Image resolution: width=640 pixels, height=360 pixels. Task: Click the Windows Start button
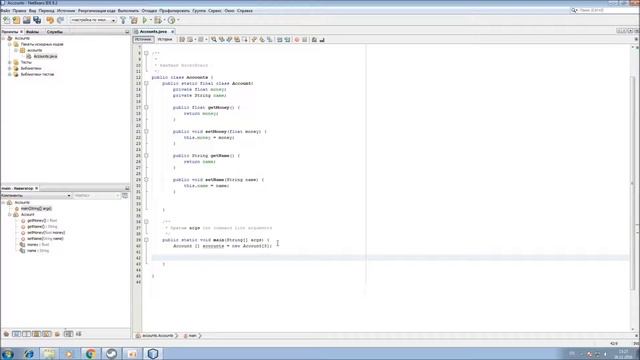[x=8, y=353]
